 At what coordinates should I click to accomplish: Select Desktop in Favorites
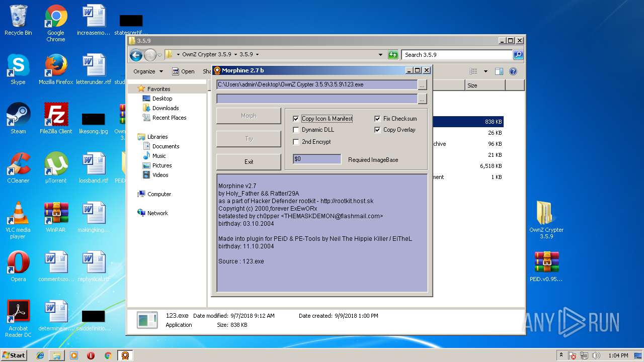point(162,99)
